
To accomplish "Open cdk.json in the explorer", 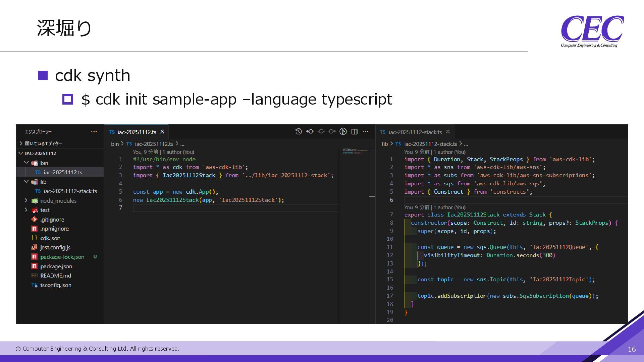I will [x=50, y=238].
